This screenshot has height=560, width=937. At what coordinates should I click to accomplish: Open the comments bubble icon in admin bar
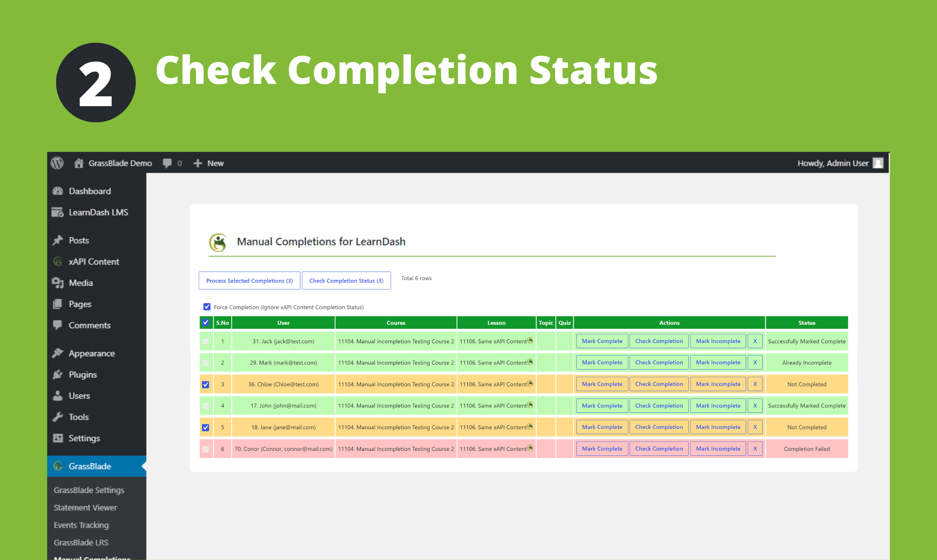167,163
